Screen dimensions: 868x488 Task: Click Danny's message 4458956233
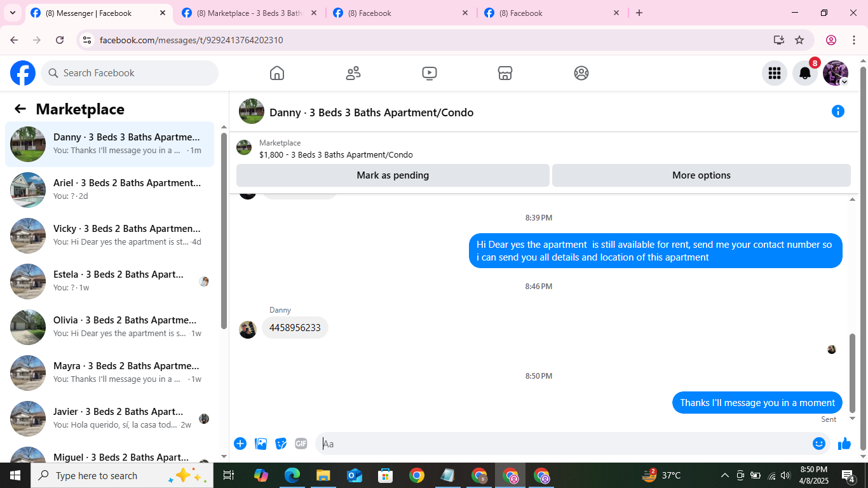click(295, 328)
